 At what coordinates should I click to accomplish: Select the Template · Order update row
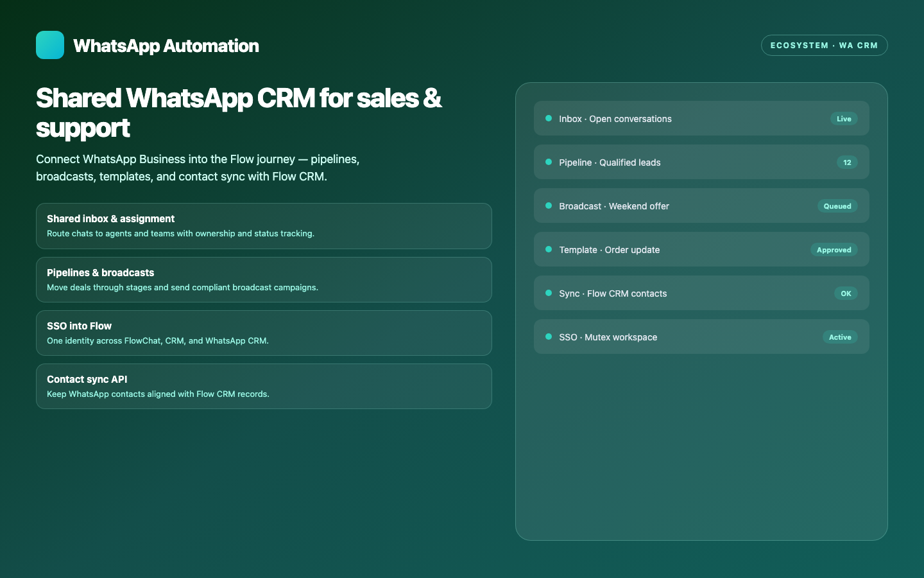[x=701, y=249]
